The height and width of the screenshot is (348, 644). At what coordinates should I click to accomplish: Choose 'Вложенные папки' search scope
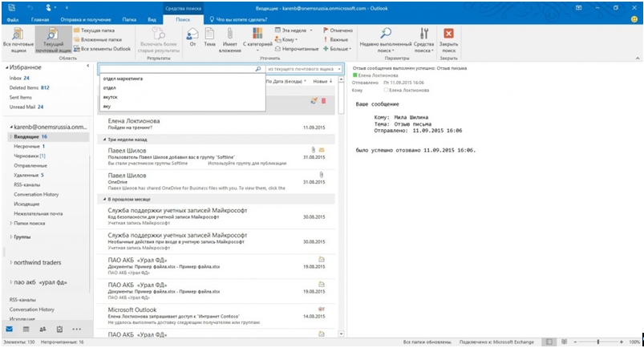click(x=98, y=39)
